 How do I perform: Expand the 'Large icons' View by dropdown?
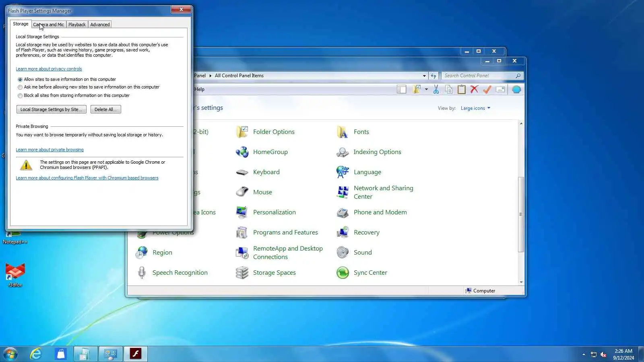pos(475,108)
